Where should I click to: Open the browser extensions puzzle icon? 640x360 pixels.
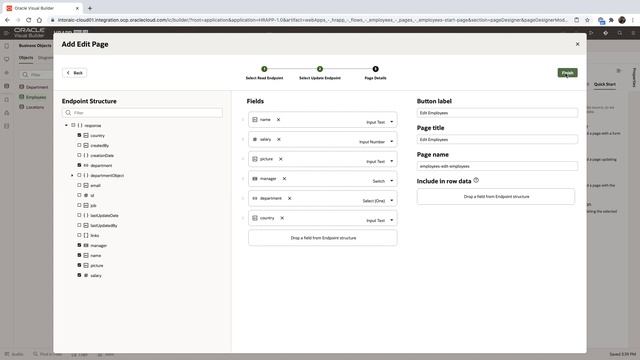pos(611,20)
